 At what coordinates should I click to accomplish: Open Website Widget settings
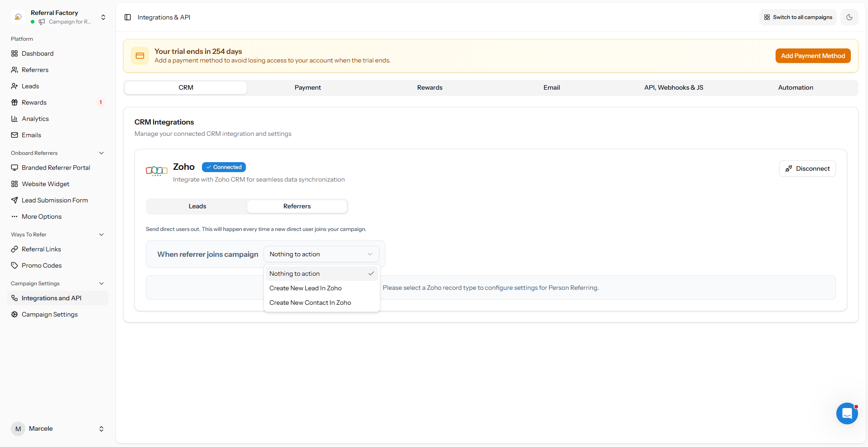pyautogui.click(x=58, y=184)
